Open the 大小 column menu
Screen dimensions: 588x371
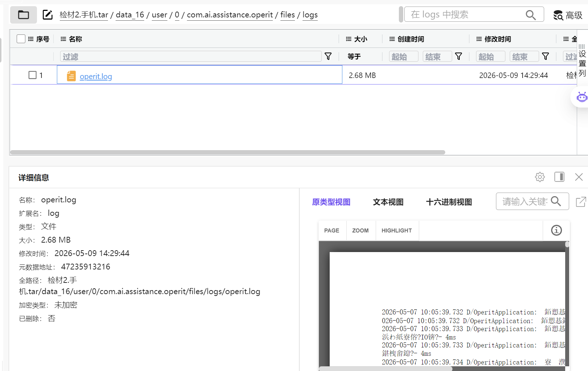[349, 39]
